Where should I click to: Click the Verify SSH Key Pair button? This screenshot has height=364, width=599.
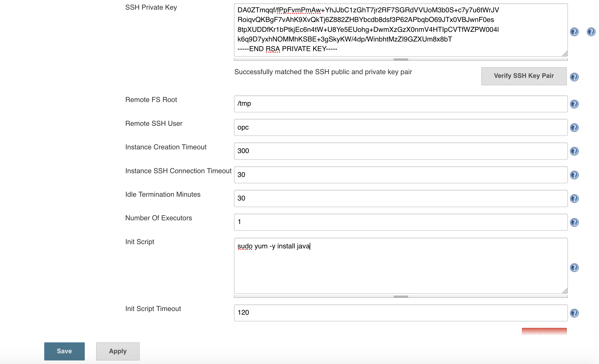[524, 76]
